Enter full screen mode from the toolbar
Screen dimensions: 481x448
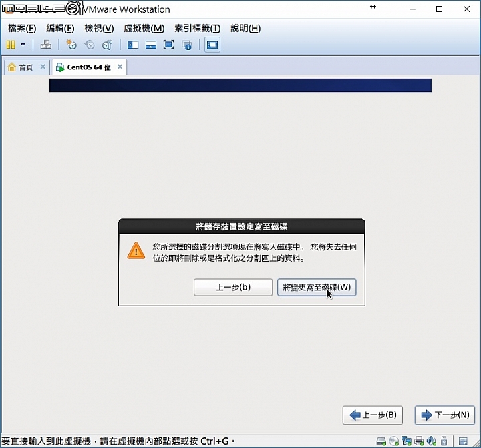pos(169,45)
